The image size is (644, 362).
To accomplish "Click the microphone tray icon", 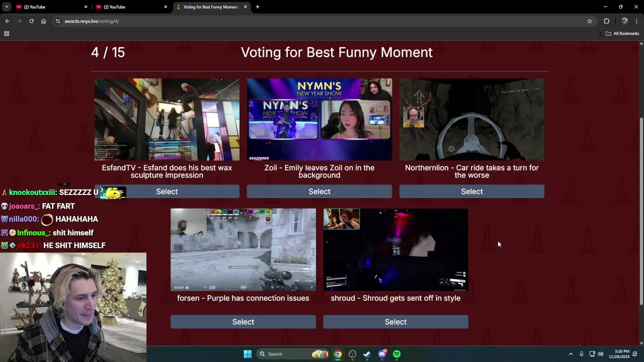I will [x=582, y=354].
